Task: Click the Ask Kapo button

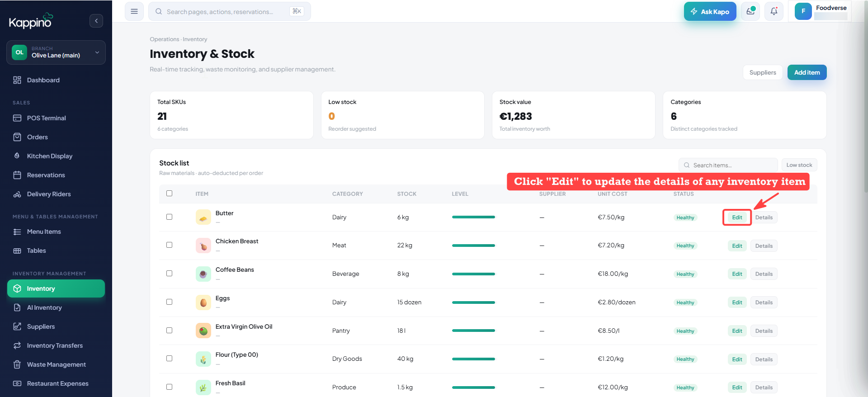Action: (710, 11)
